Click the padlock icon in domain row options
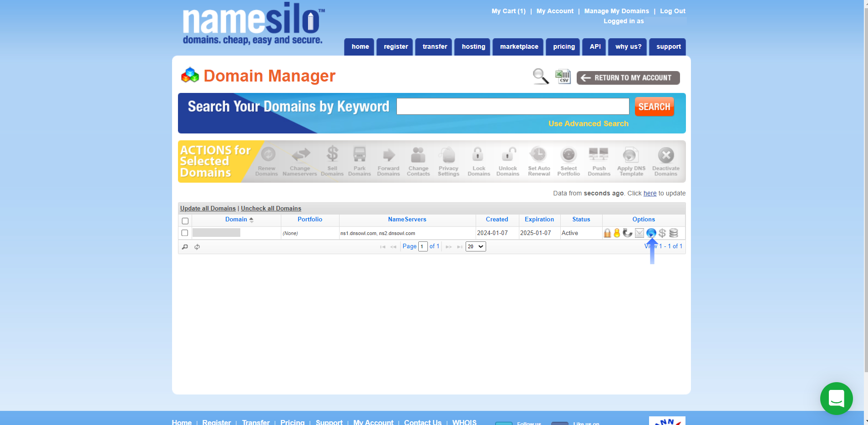Viewport: 868px width, 425px height. [607, 233]
